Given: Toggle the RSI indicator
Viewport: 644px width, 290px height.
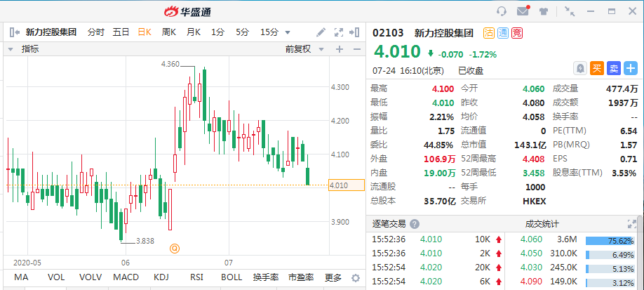Looking at the screenshot, I should click(196, 277).
